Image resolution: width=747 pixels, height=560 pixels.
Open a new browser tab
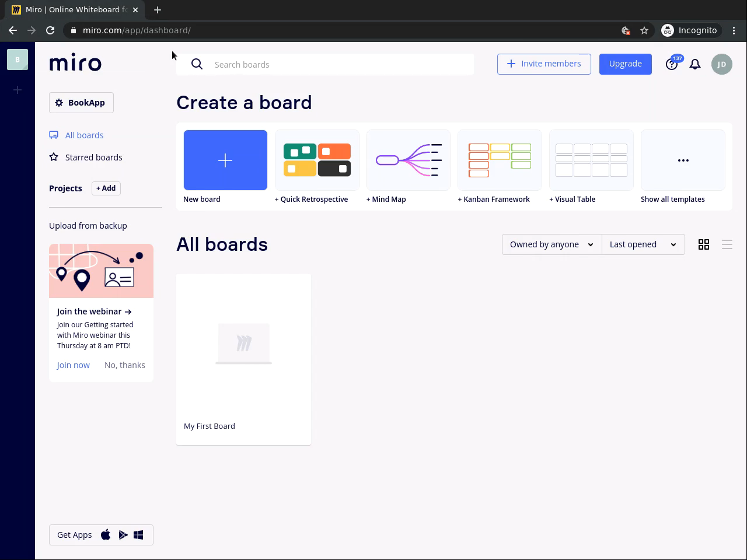[x=158, y=10]
